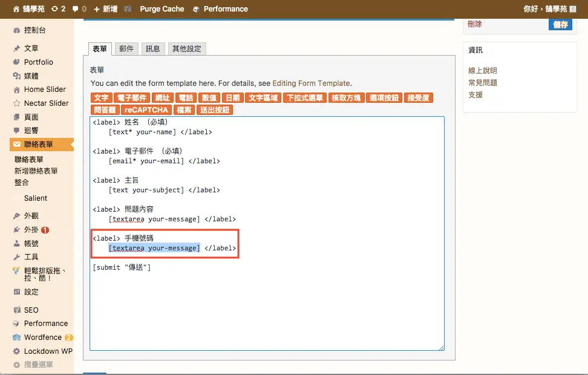Click the 外觀 paintbrush icon

[x=16, y=216]
